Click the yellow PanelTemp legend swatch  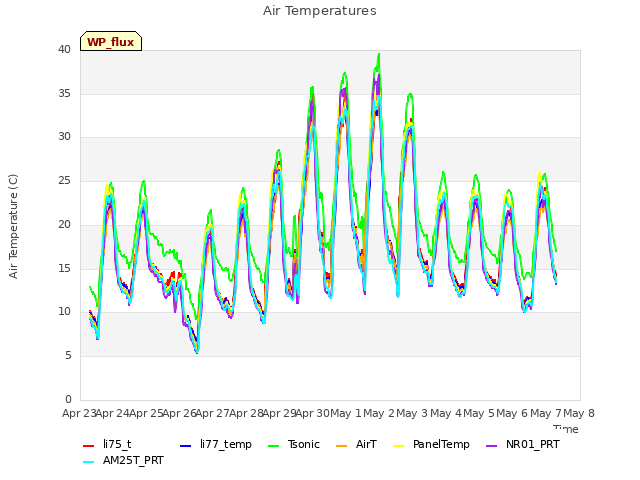click(x=398, y=446)
